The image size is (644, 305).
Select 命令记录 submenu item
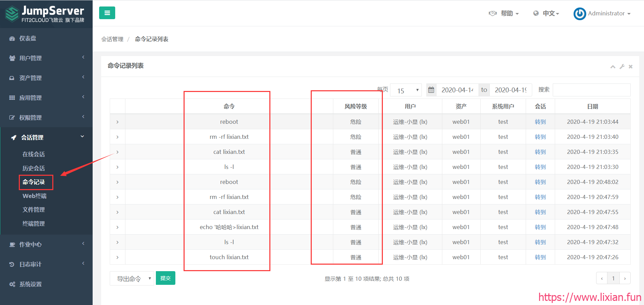[33, 182]
